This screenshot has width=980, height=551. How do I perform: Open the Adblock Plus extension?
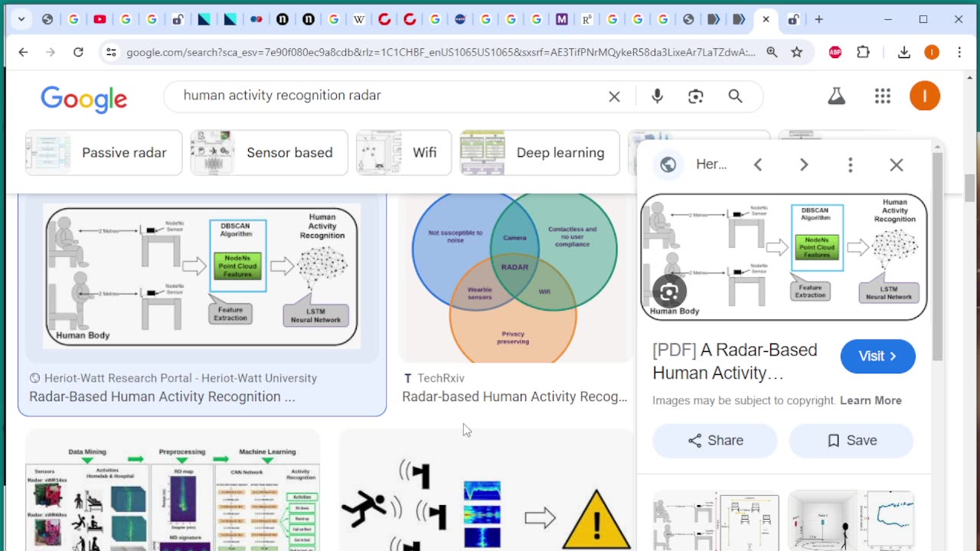pyautogui.click(x=835, y=52)
